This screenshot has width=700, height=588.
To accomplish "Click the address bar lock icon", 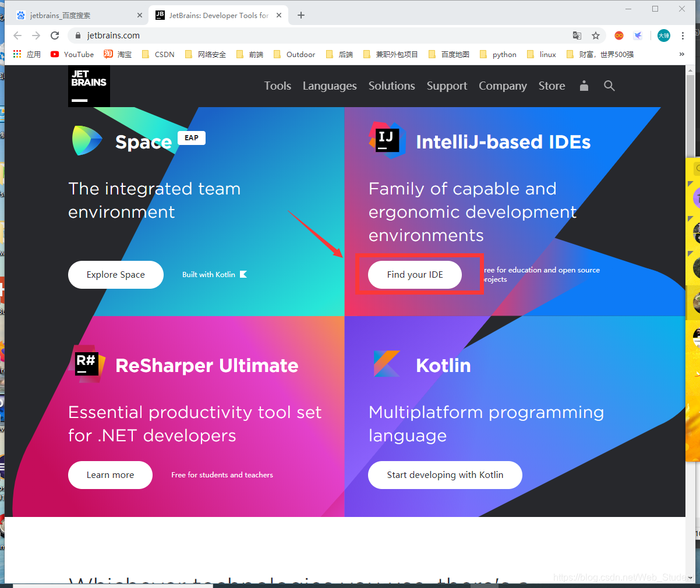I will coord(78,36).
